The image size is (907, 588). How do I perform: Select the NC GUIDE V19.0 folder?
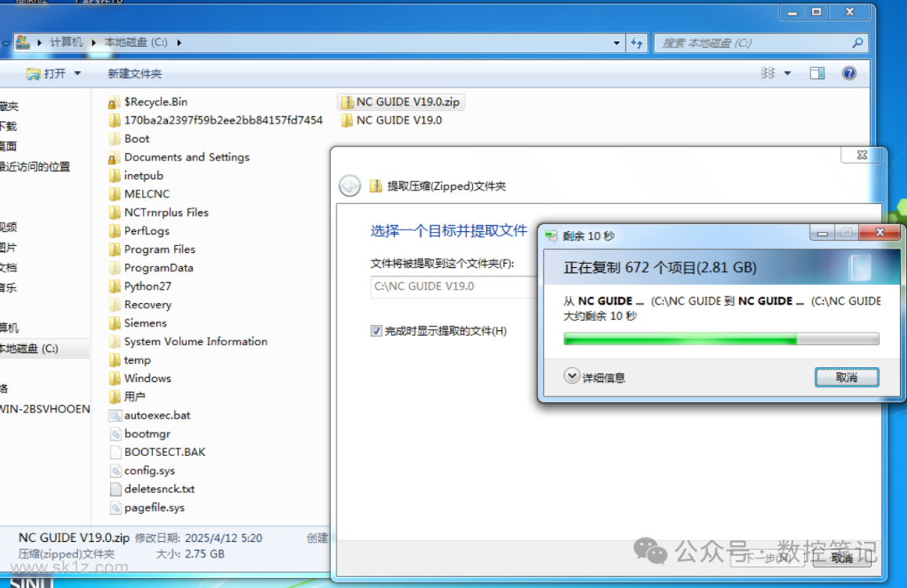pos(391,120)
